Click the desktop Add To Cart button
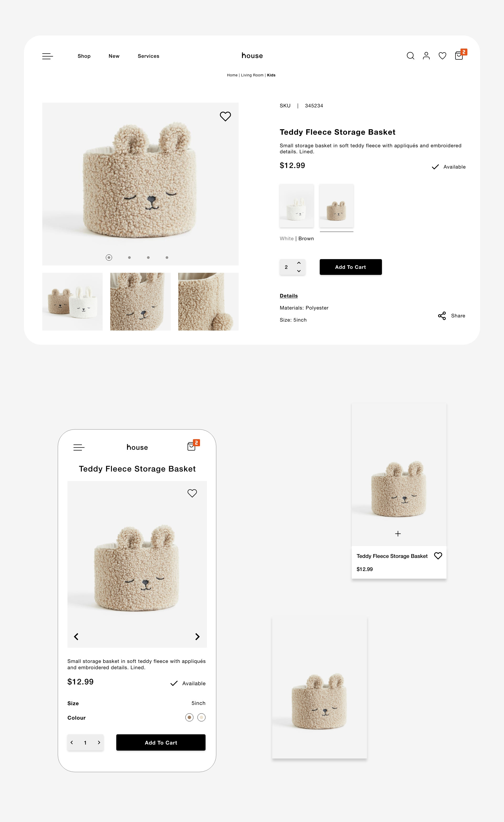Viewport: 504px width, 822px height. [x=350, y=267]
